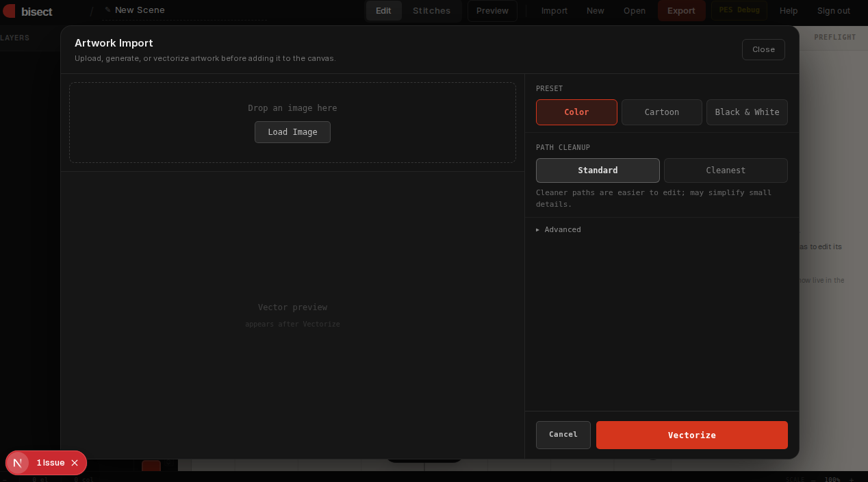Expand the Advanced section
Screen dimensions: 868x482
tap(559, 229)
